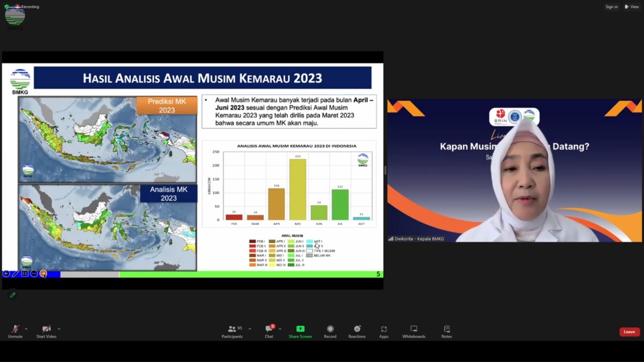Click the JUN I legend color swatch
Viewport: 644px width, 362px height.
(x=291, y=242)
